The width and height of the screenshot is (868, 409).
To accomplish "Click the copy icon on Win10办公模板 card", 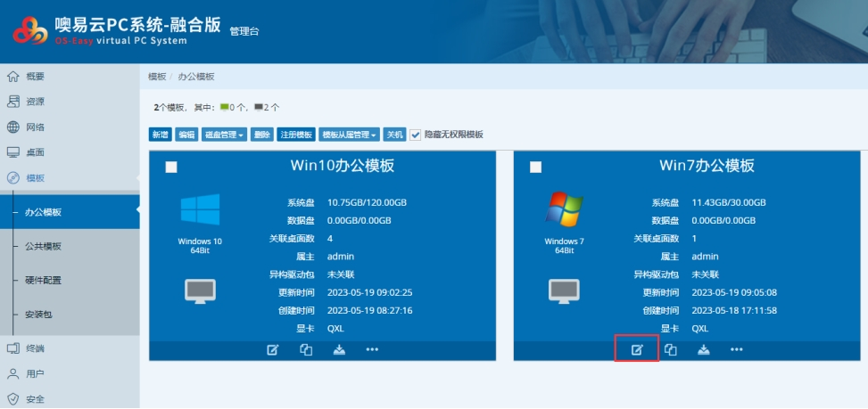I will click(306, 349).
